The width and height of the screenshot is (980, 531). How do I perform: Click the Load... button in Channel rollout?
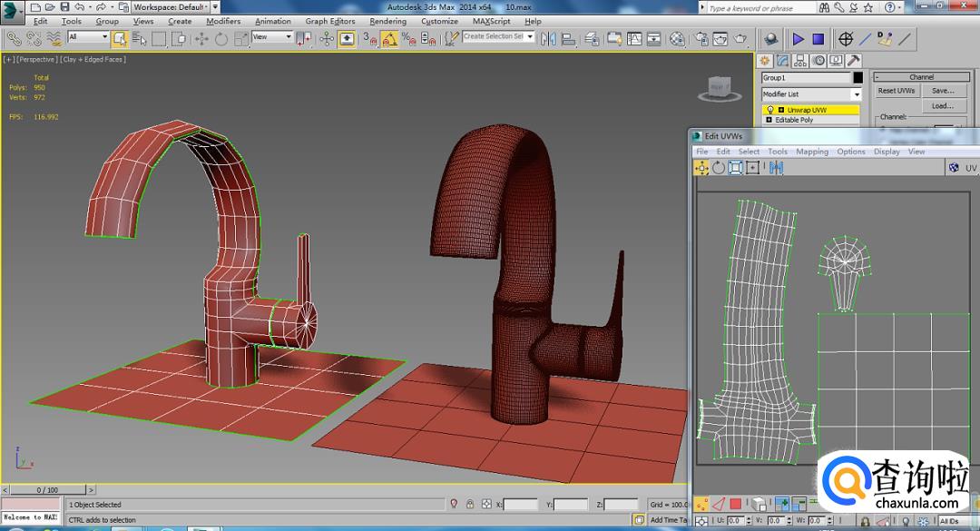point(943,106)
